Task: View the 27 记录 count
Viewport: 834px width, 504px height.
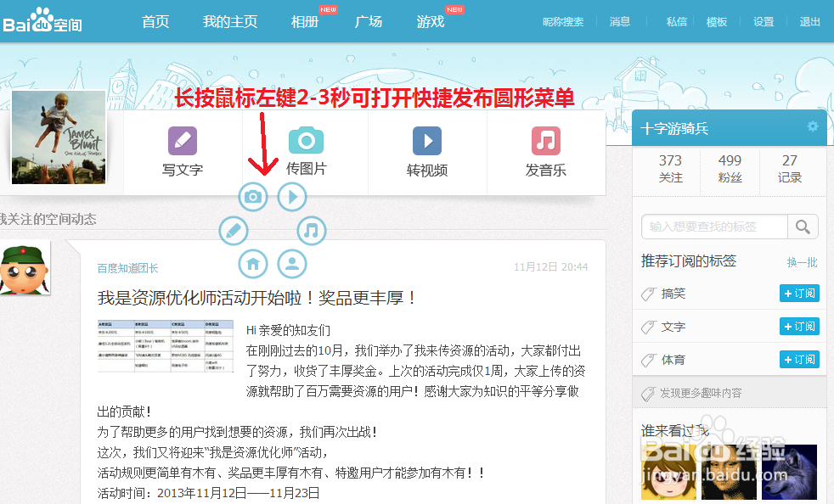Action: (789, 169)
